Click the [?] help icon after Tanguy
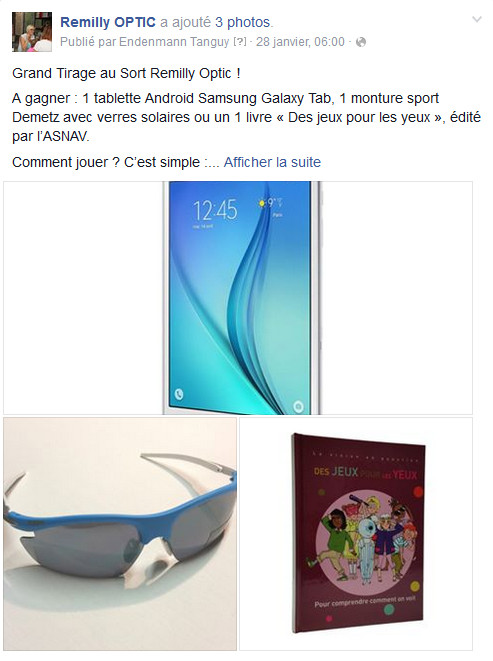The width and height of the screenshot is (493, 661). coord(240,42)
